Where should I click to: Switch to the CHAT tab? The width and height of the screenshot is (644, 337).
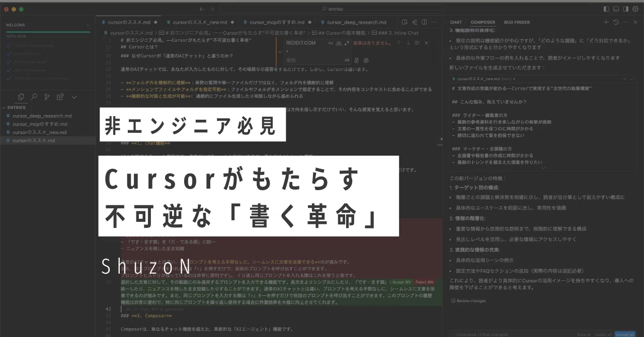[456, 22]
